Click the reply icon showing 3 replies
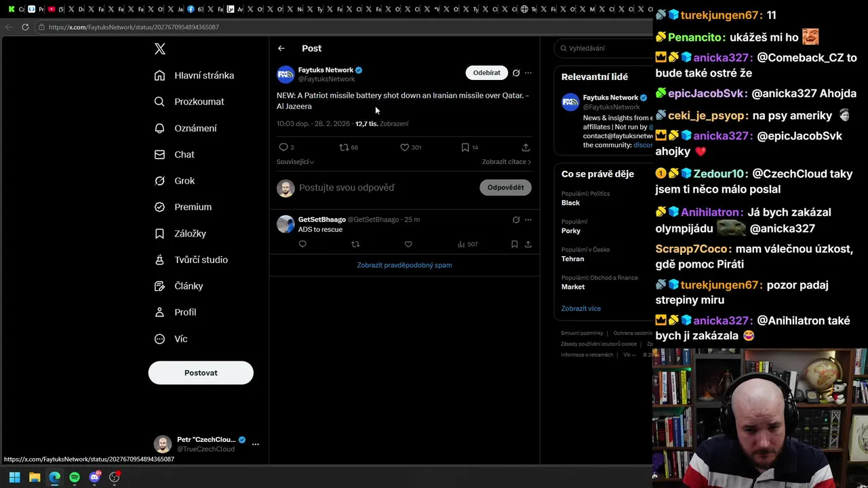Image resolution: width=868 pixels, height=488 pixels. [x=283, y=147]
